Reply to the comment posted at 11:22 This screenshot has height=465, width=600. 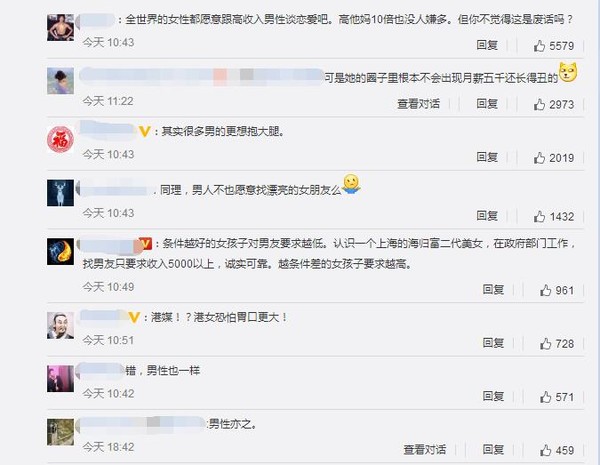[x=487, y=104]
